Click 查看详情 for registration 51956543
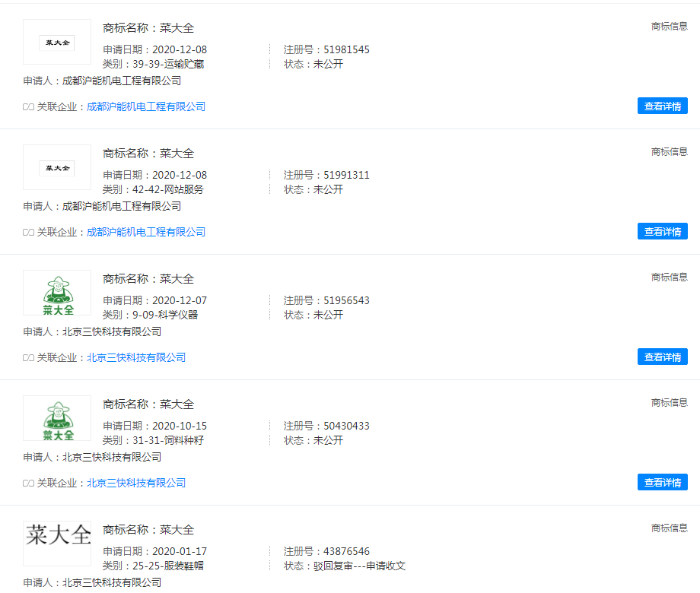 (662, 357)
